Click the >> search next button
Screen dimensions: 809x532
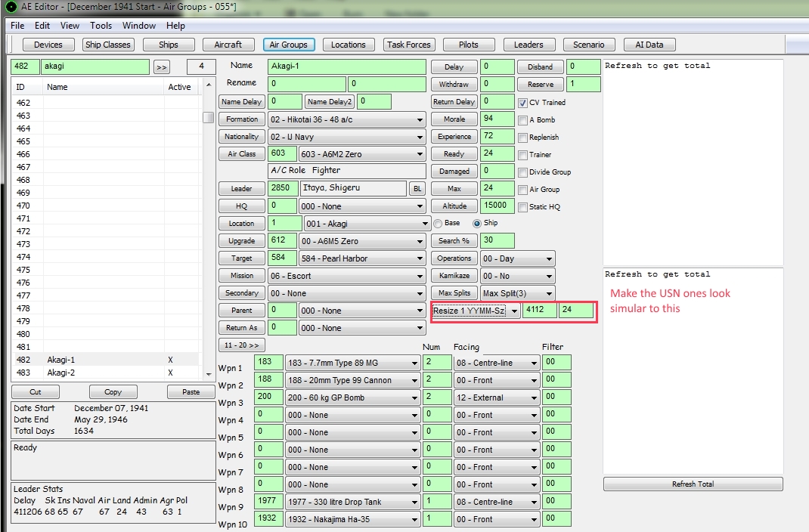pos(162,67)
